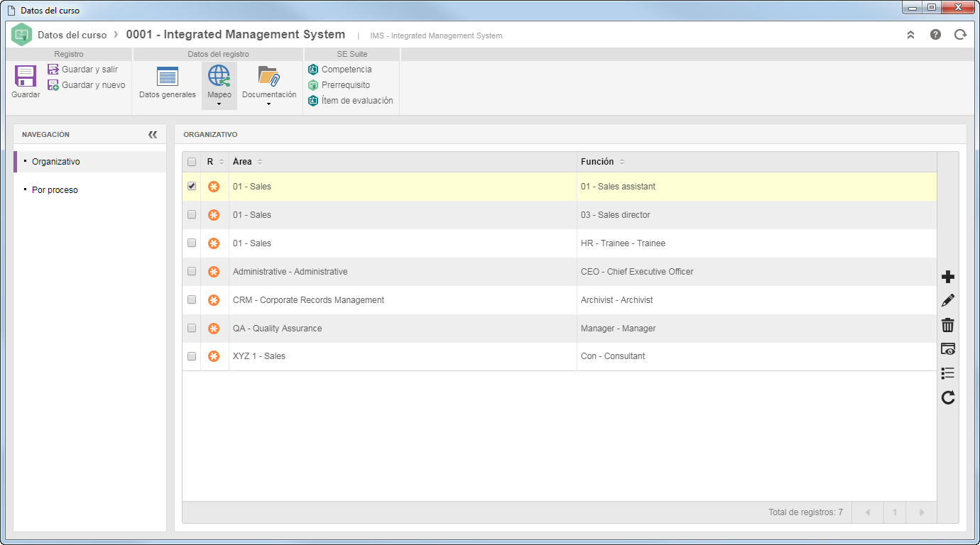The height and width of the screenshot is (545, 980).
Task: Click required icon on HR Trainee row
Action: (214, 243)
